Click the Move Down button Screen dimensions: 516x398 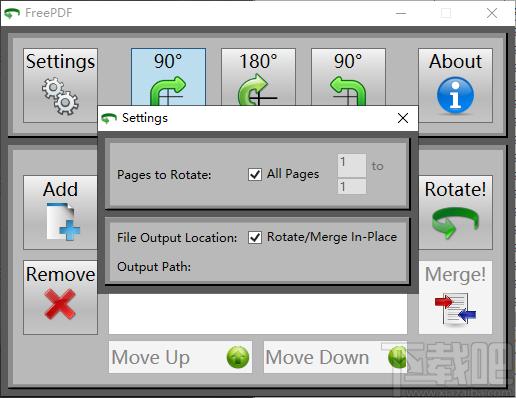[335, 357]
